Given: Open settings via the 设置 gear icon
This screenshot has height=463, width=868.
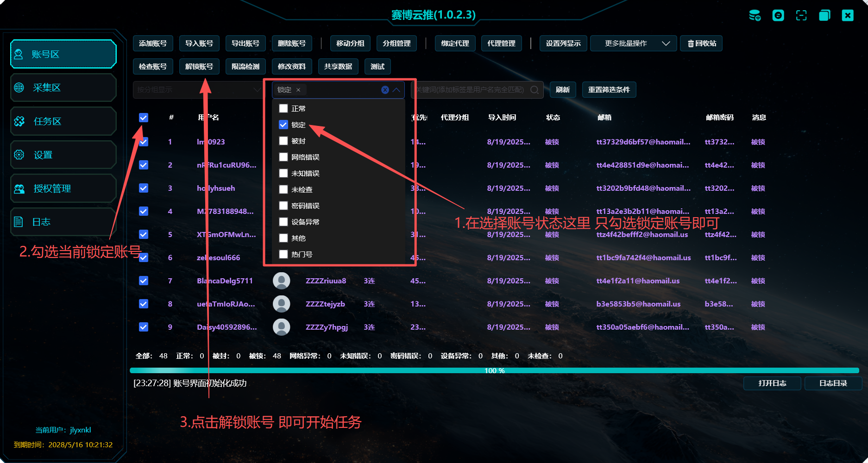Looking at the screenshot, I should 19,155.
